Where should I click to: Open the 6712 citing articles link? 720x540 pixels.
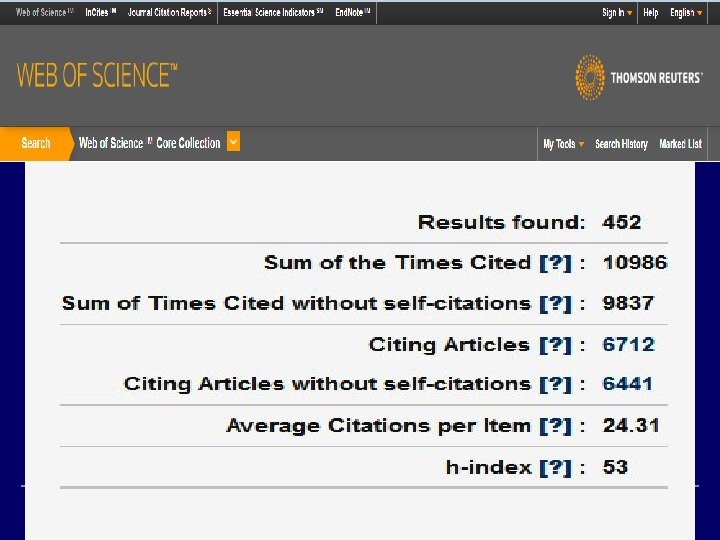coord(628,344)
